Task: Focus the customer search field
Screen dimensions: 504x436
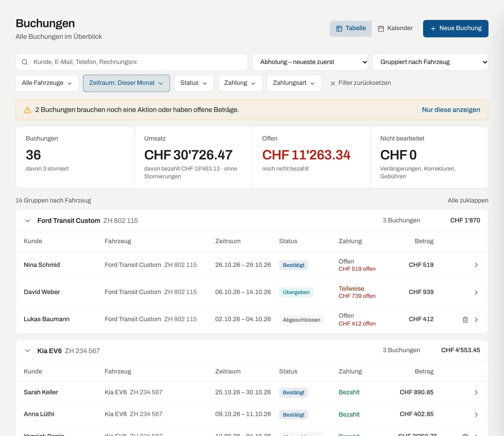Action: (x=132, y=62)
